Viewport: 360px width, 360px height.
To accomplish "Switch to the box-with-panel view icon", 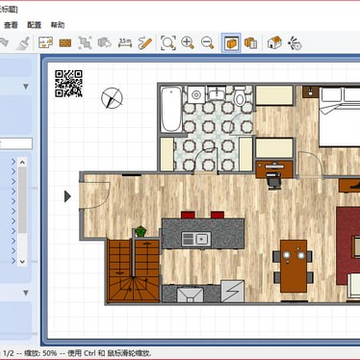I will [251, 43].
